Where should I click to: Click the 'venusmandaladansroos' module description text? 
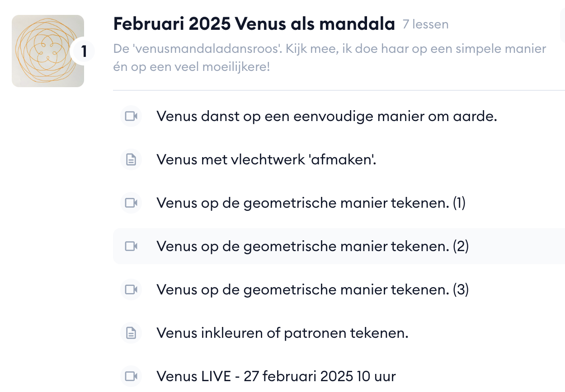[330, 58]
